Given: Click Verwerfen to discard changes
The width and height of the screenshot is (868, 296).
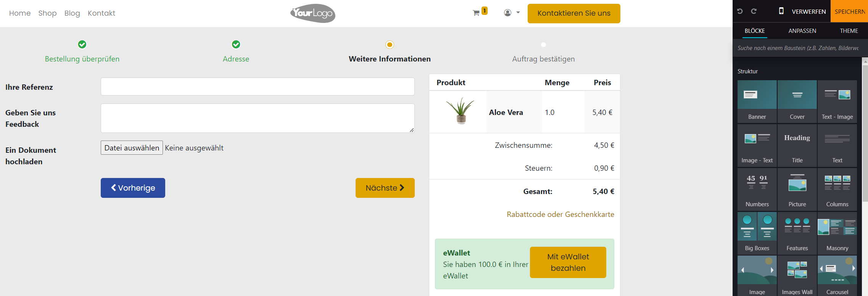Looking at the screenshot, I should click(x=808, y=11).
